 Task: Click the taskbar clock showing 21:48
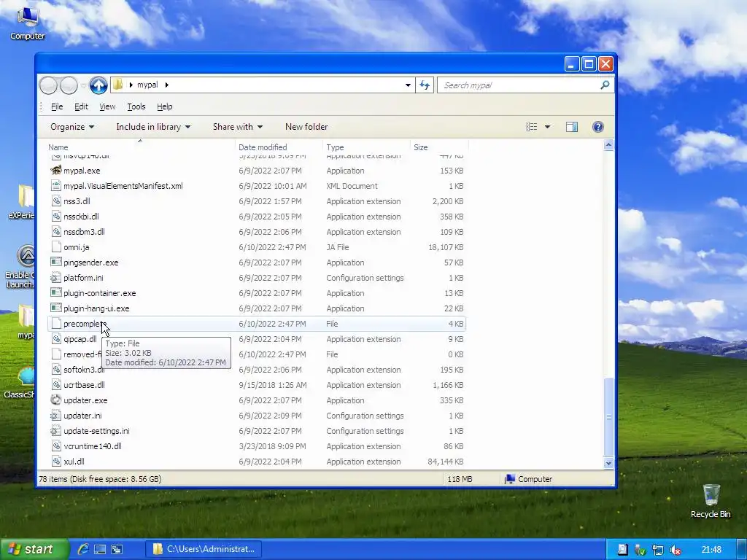click(x=711, y=550)
